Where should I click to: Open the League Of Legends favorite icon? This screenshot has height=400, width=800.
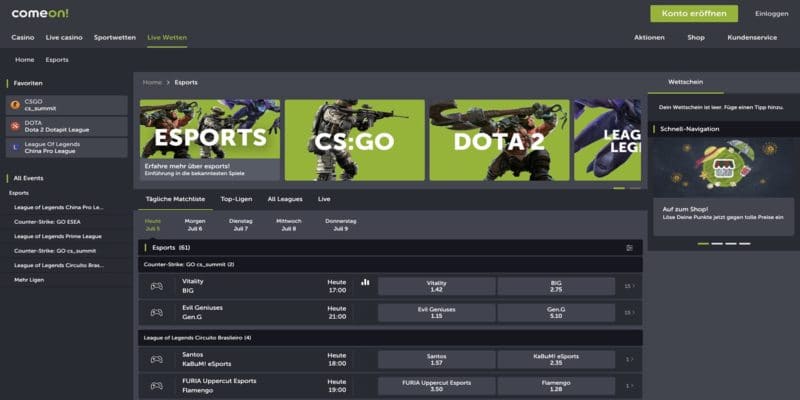[x=15, y=147]
